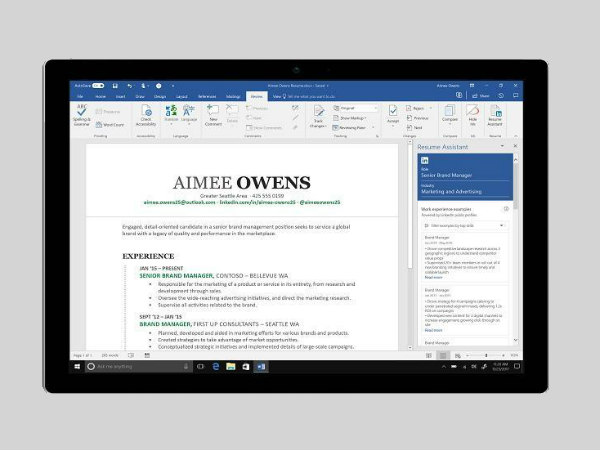
Task: Open the Compare documents tool
Action: 448,114
